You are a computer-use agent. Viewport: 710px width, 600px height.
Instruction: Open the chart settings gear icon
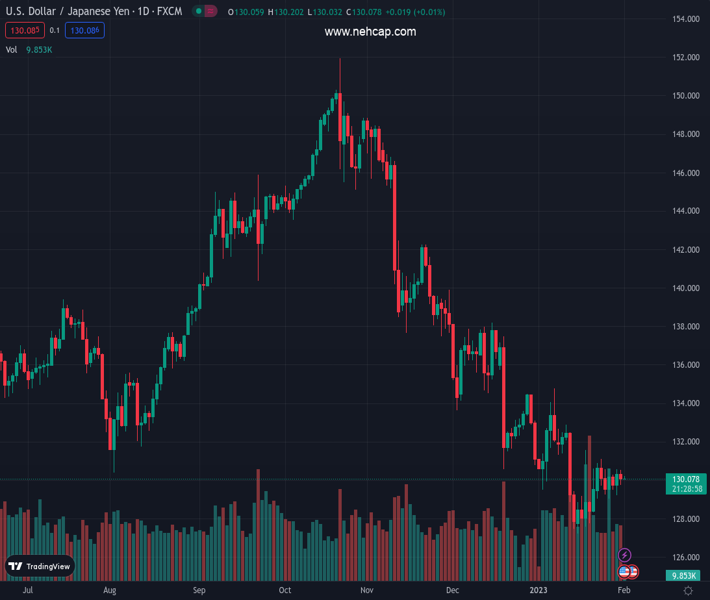click(x=688, y=591)
